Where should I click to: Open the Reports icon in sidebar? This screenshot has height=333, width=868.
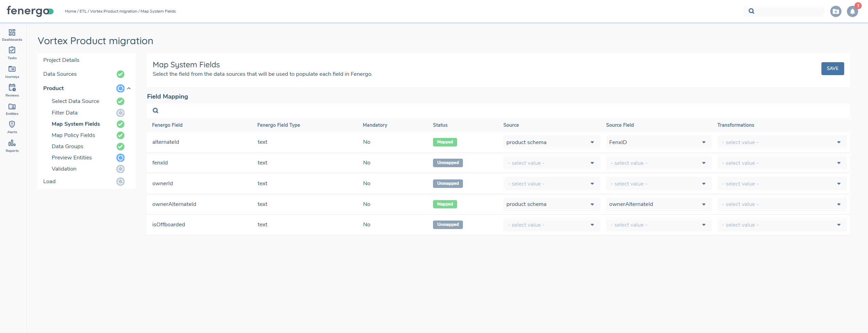[12, 143]
